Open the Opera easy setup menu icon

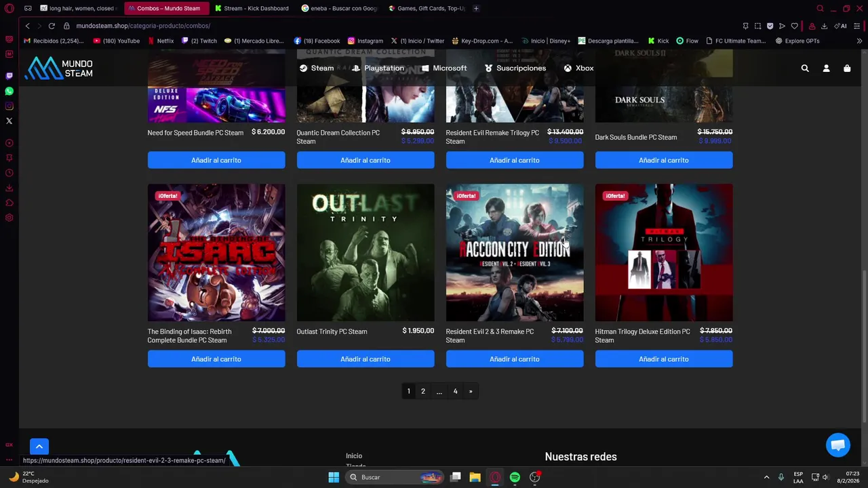coord(857,26)
